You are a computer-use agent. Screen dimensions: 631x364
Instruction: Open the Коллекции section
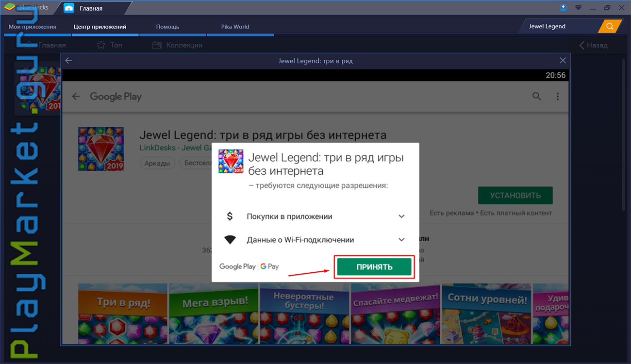coord(177,45)
